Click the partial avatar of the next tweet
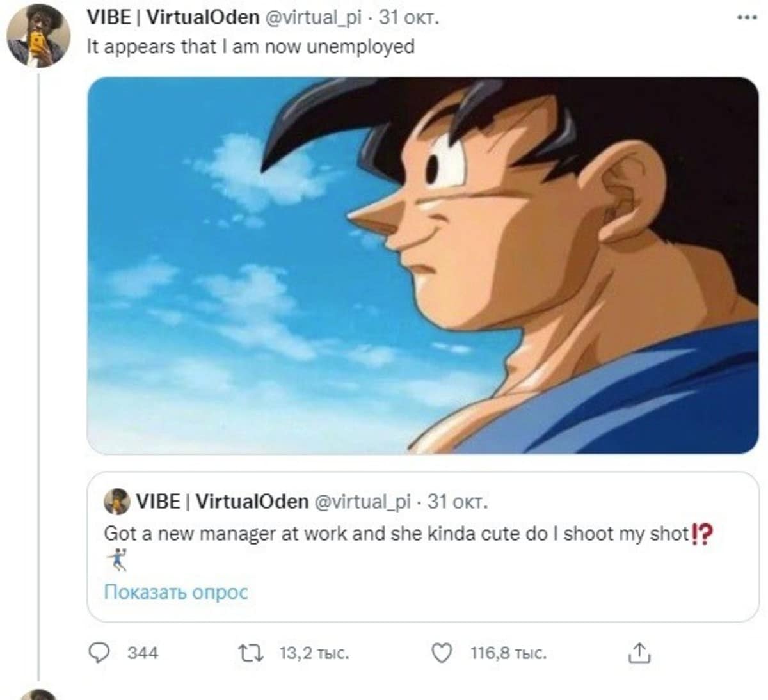Image resolution: width=768 pixels, height=700 pixels. (38, 695)
